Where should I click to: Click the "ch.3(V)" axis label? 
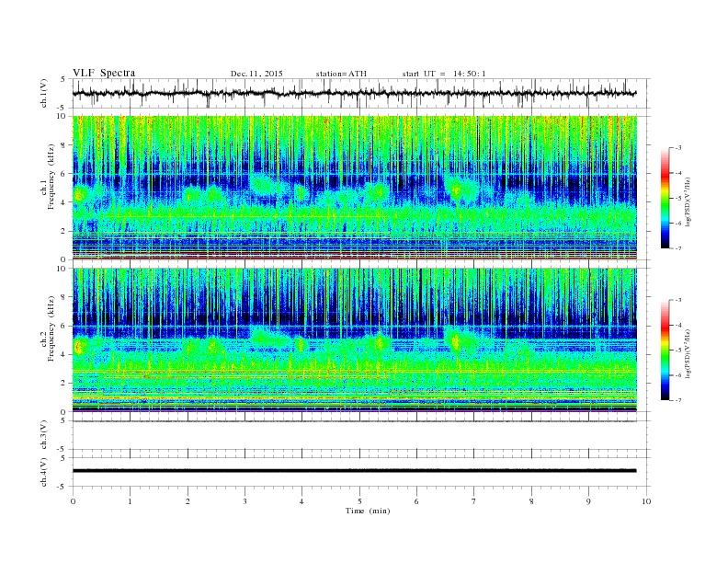(x=44, y=435)
